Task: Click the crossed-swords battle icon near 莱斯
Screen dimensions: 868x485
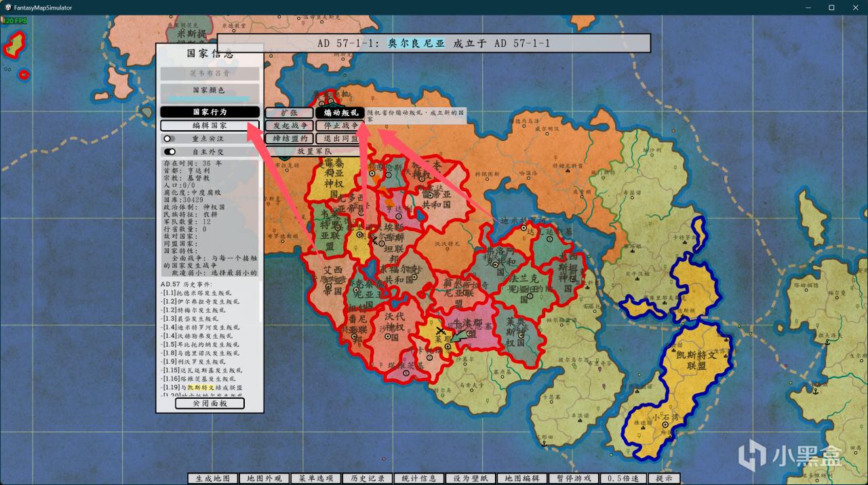Action: 441,331
